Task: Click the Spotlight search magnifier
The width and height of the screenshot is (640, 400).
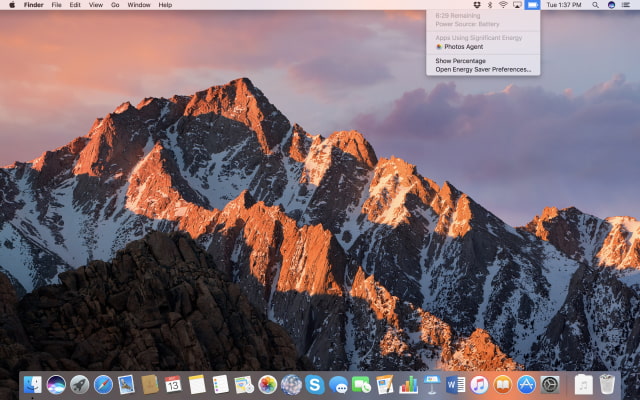Action: tap(596, 5)
